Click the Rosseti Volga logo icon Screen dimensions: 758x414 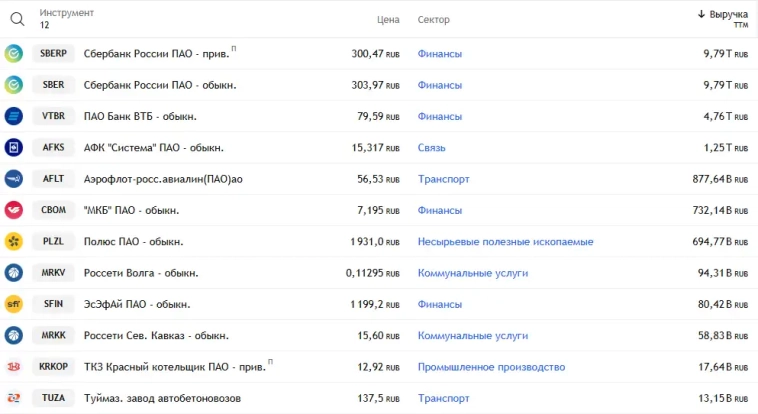14,273
